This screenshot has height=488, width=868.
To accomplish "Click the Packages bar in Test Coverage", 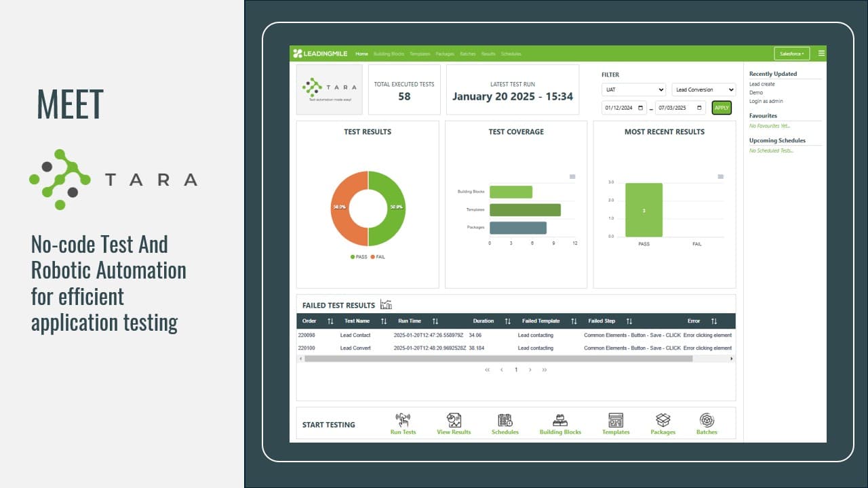I will click(x=518, y=228).
